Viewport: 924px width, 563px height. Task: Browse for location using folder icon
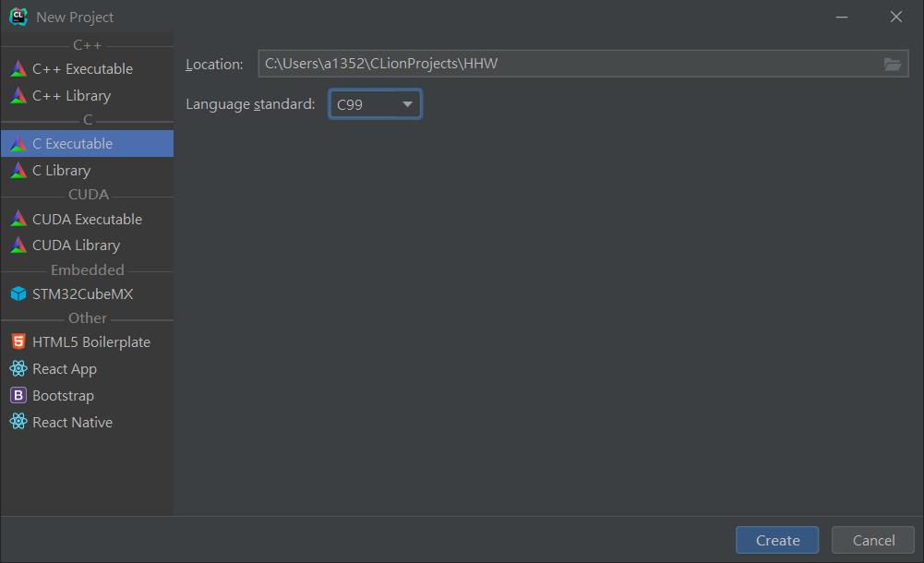893,65
